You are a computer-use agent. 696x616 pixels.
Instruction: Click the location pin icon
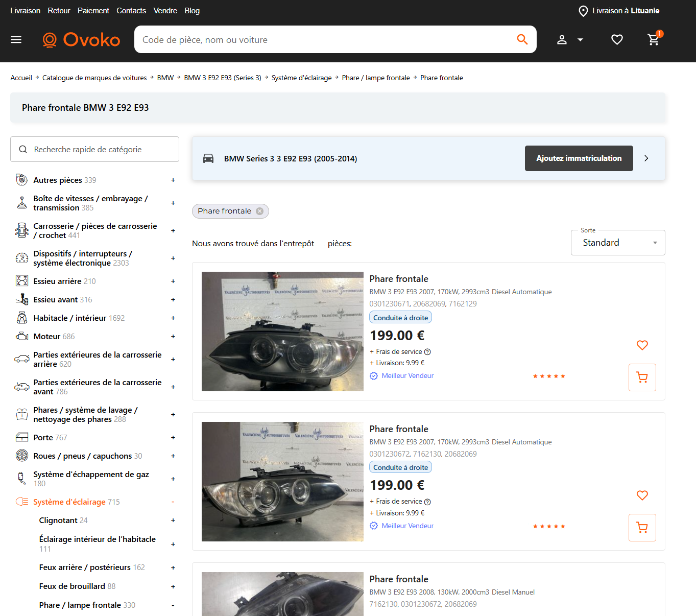coord(583,11)
